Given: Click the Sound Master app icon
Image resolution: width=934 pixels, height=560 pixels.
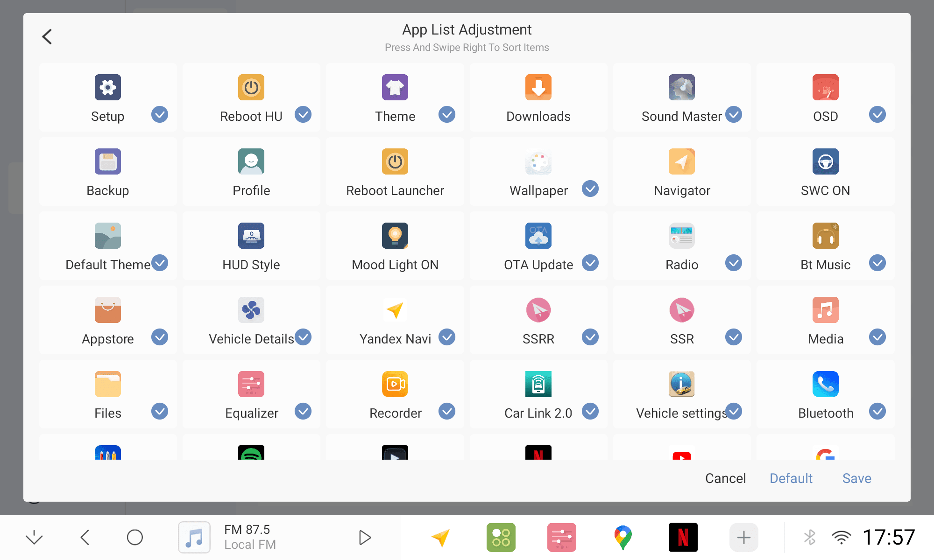Looking at the screenshot, I should (681, 87).
